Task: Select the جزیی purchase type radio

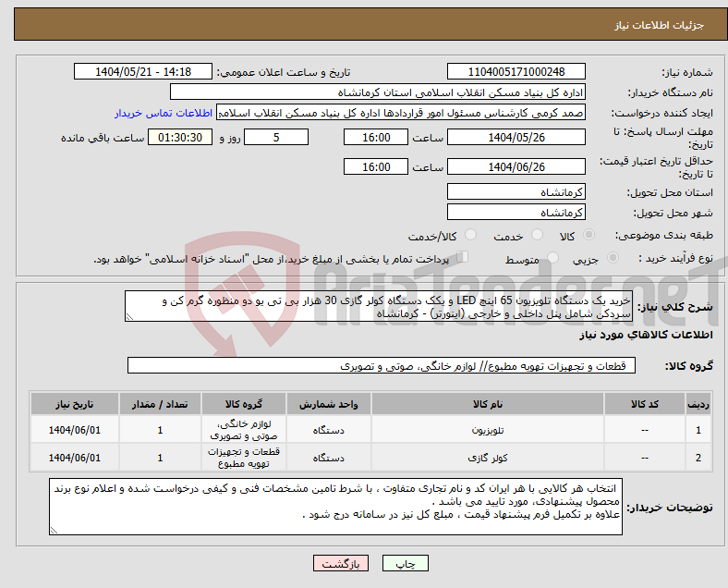Action: point(613,257)
